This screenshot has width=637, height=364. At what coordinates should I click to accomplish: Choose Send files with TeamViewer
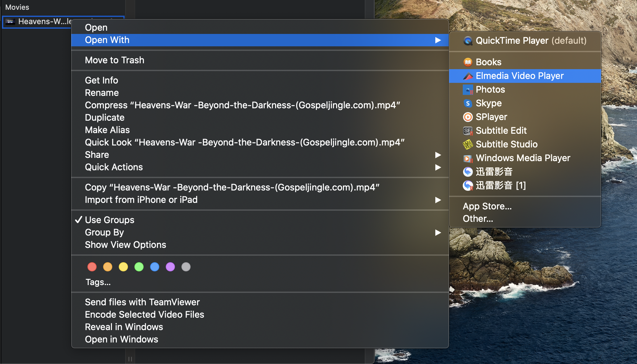coord(260,302)
